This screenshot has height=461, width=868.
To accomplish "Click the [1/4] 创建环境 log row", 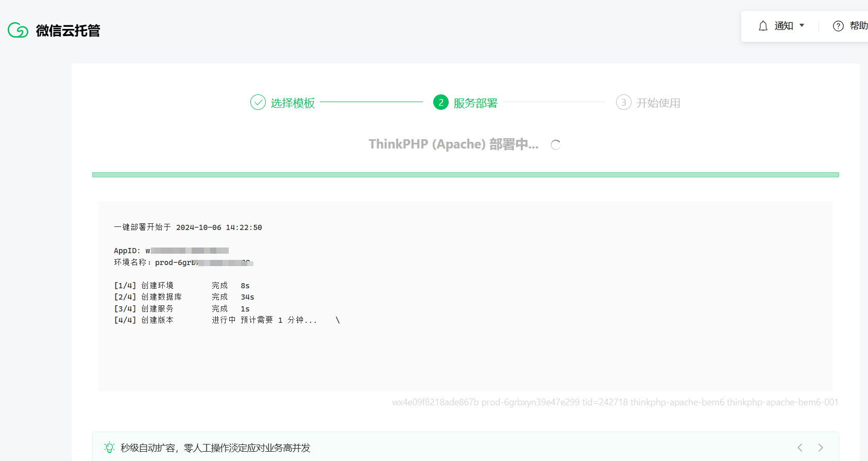I will [182, 286].
